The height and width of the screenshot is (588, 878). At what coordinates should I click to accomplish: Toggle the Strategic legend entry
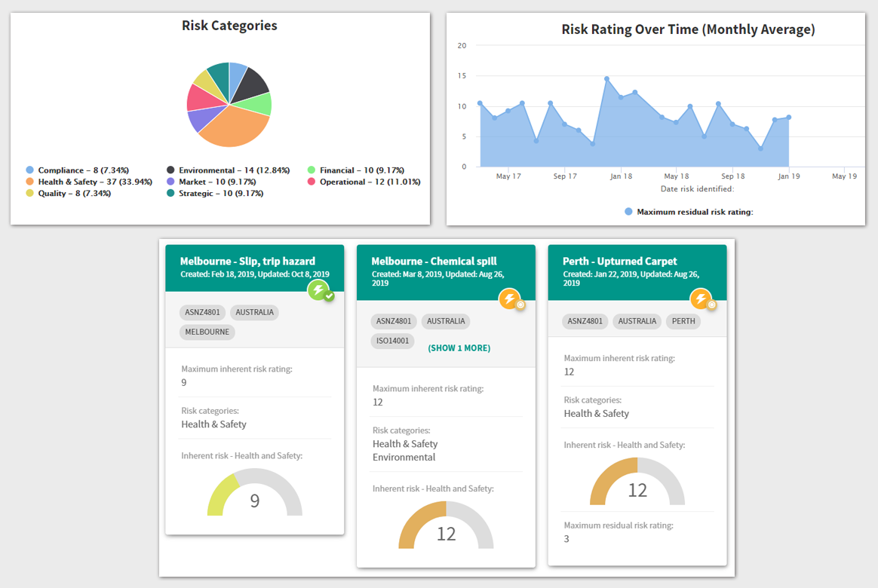click(215, 194)
